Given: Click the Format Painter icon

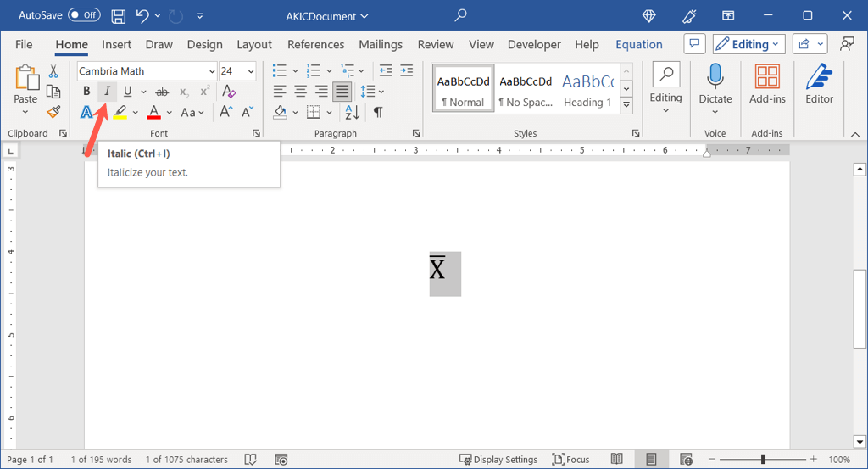Looking at the screenshot, I should pos(53,112).
